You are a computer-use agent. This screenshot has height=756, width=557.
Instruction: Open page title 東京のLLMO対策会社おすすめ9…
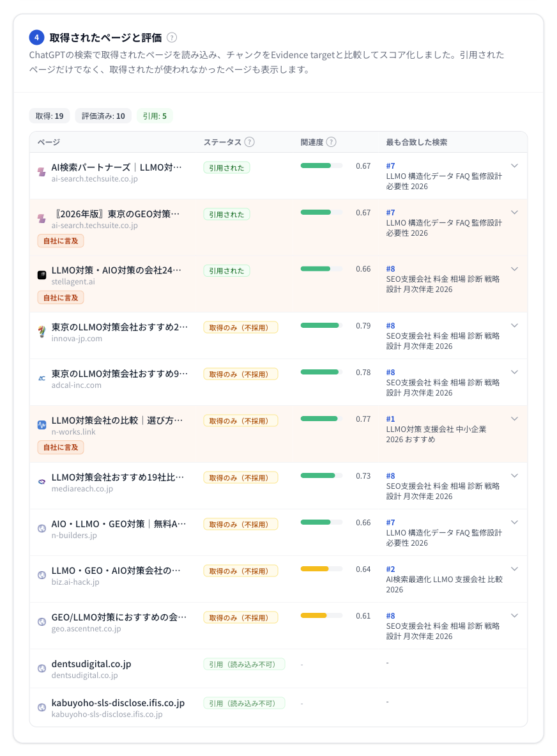click(x=119, y=374)
